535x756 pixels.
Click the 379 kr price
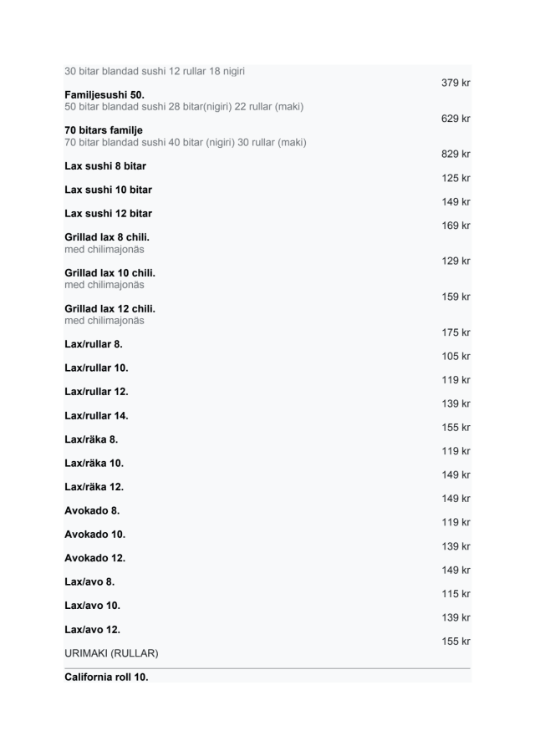[x=455, y=83]
